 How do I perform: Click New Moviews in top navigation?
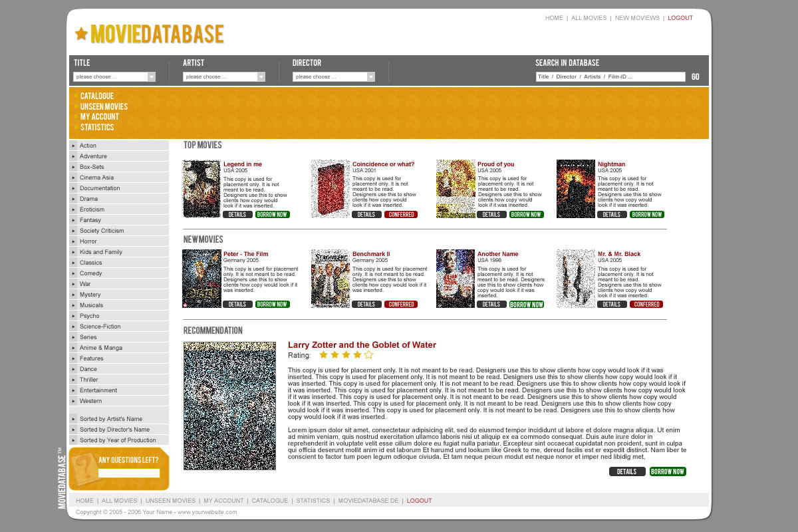click(x=637, y=18)
